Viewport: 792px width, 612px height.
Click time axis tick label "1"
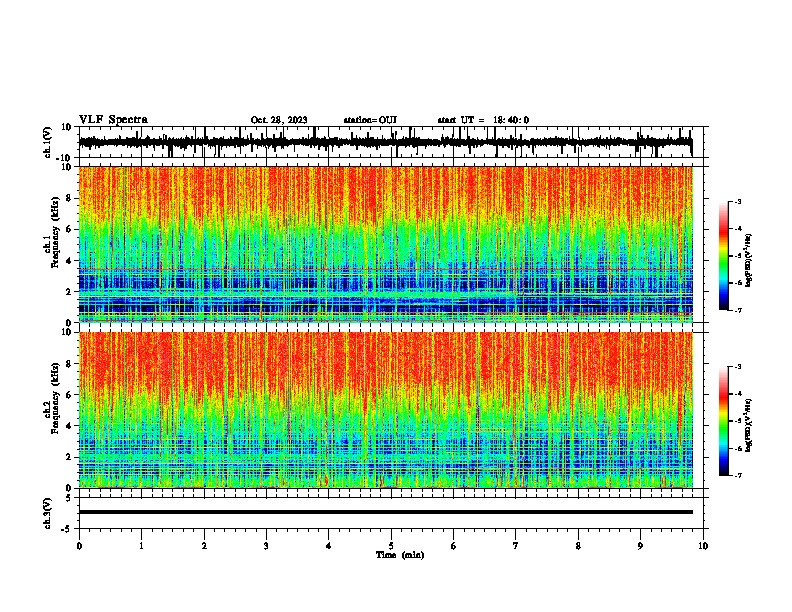141,546
